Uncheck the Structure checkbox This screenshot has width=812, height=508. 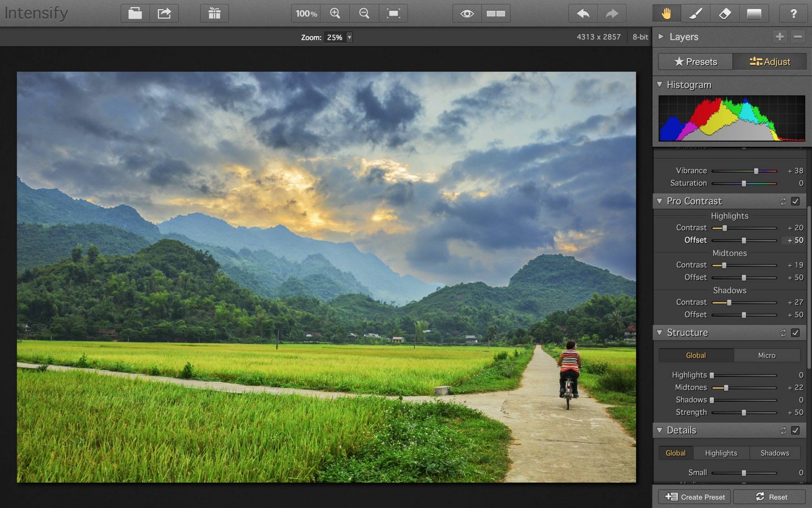point(795,333)
